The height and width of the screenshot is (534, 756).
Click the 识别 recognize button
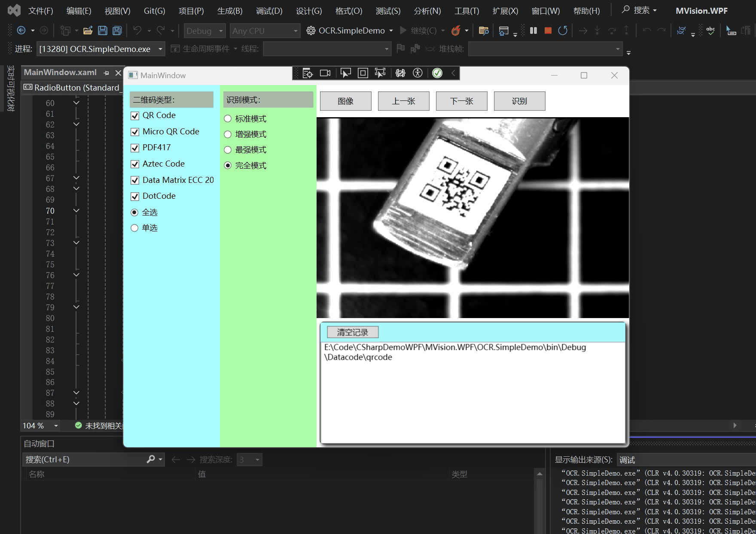[519, 101]
